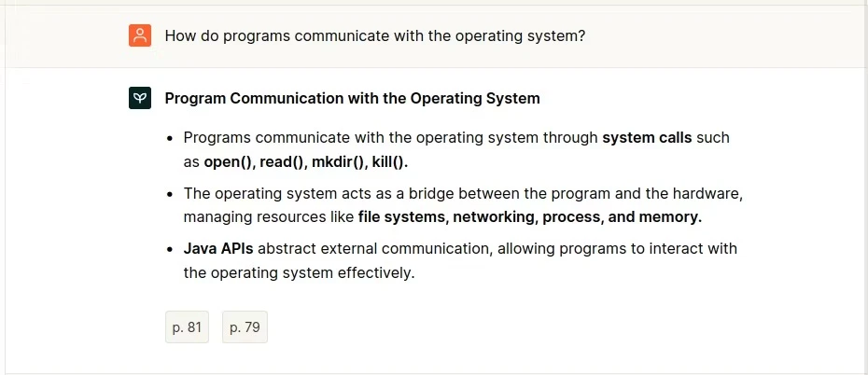Click the orange user avatar icon
Viewport: 868px width, 375px height.
139,35
